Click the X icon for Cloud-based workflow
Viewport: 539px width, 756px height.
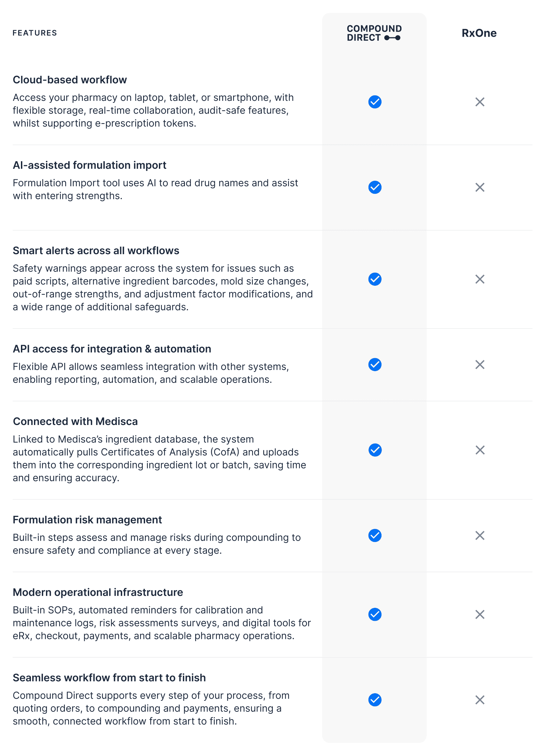pos(480,102)
